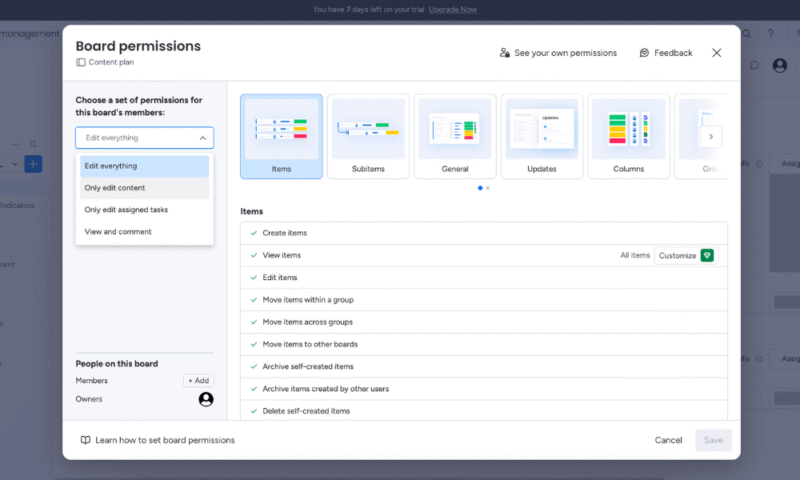Click the Feedback chat bubble icon
Image resolution: width=800 pixels, height=480 pixels.
click(645, 53)
